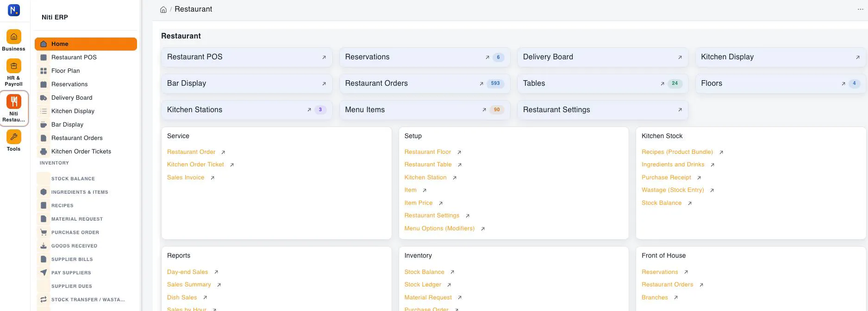Open the Bar Display shortcut card

(247, 83)
